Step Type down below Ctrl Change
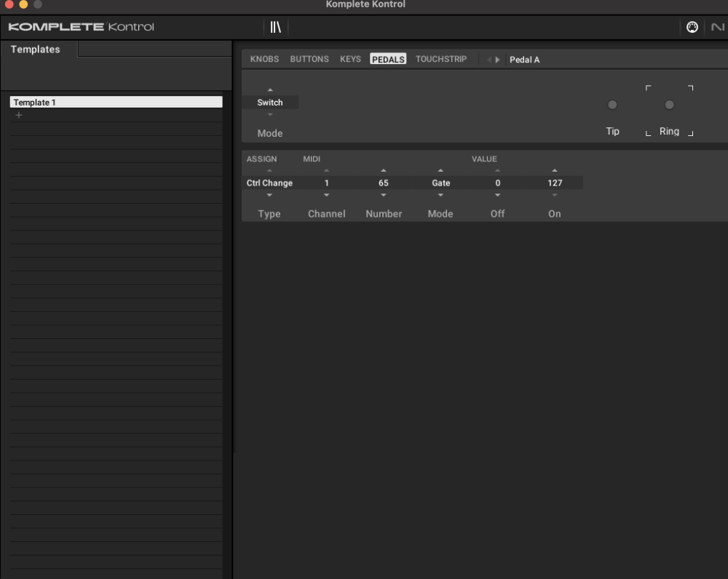 [269, 196]
